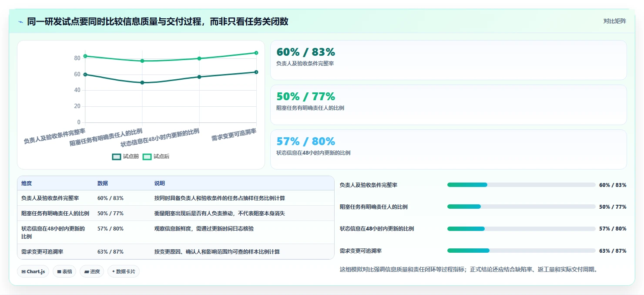Click the 表格 tag chip

point(64,271)
